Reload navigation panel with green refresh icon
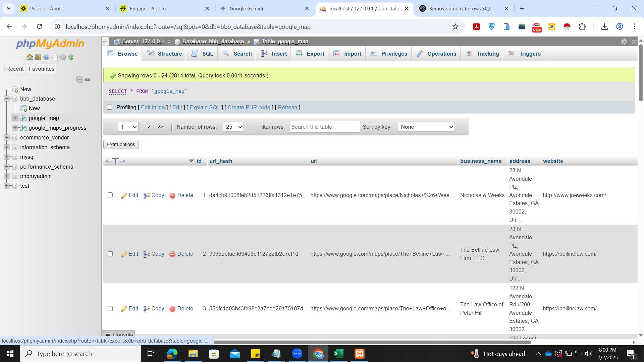This screenshot has height=362, width=644. [71, 57]
